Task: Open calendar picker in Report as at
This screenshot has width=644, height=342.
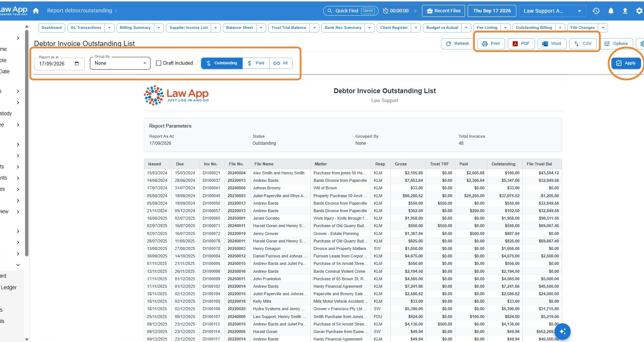Action: (x=77, y=64)
